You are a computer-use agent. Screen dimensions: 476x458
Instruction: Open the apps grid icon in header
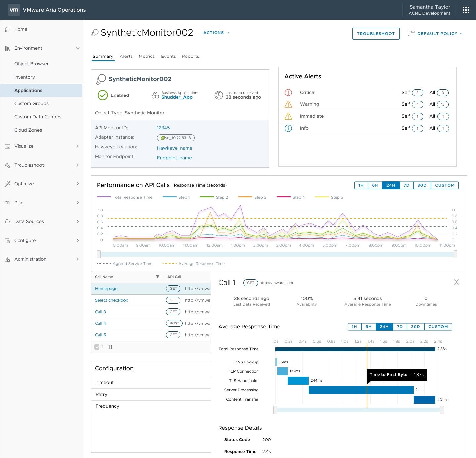(466, 10)
